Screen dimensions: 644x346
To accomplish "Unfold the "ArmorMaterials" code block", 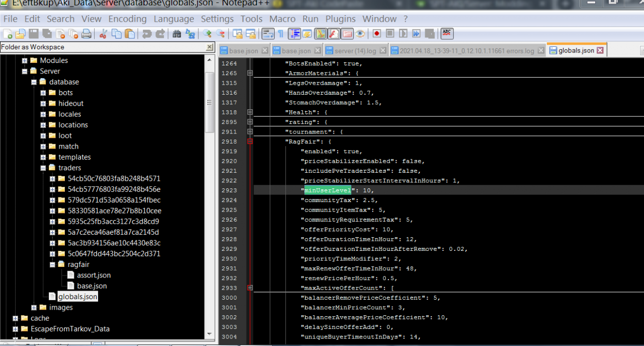I will tap(250, 74).
